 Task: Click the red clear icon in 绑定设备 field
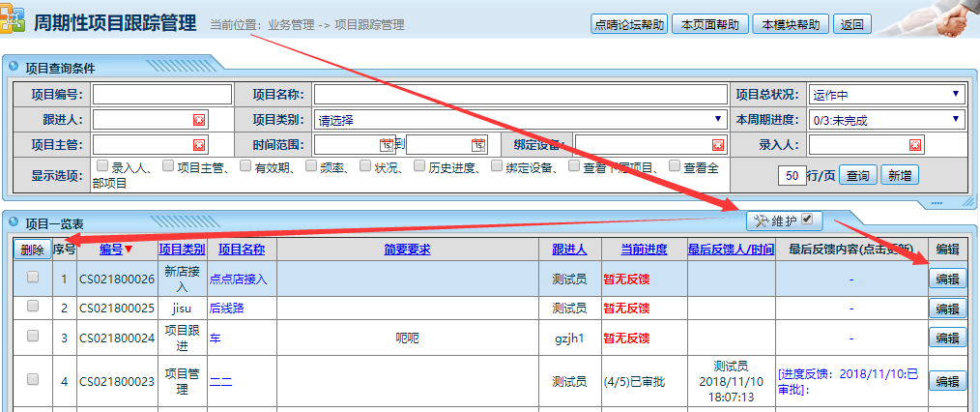[718, 145]
